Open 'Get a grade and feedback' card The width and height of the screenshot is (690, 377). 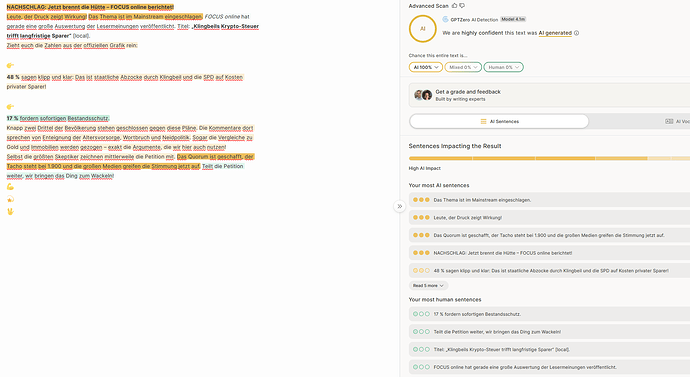click(549, 95)
